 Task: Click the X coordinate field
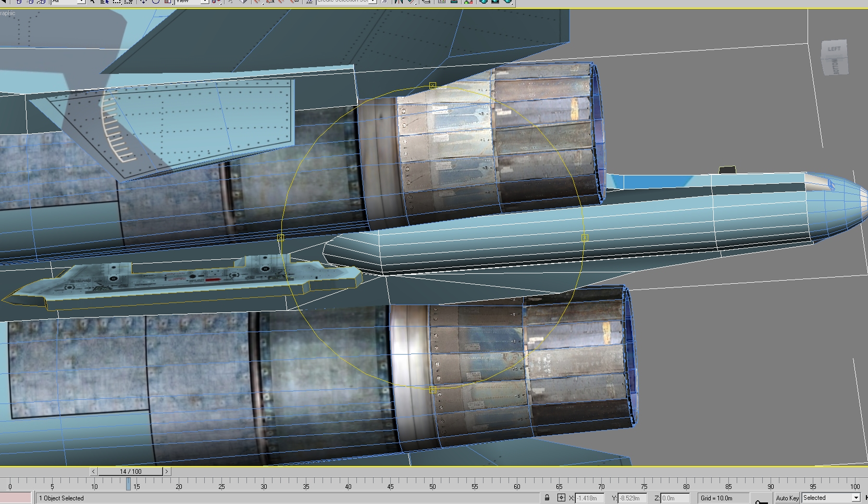pos(590,498)
